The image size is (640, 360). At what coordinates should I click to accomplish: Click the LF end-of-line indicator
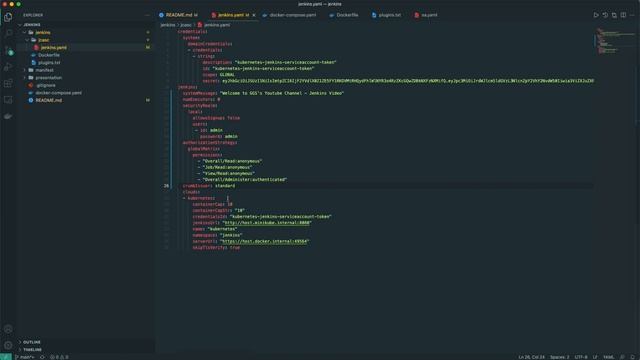coord(595,357)
